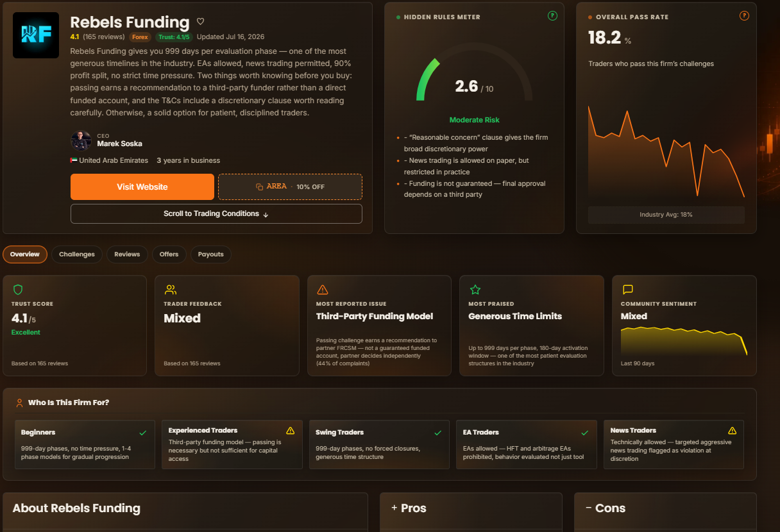Click the About Rebels Funding heading

(76, 508)
